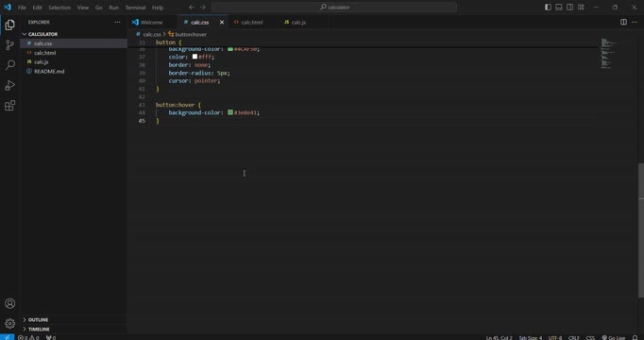Change line endings via CRLF
Screen dimensions: 644x340
tap(573, 337)
